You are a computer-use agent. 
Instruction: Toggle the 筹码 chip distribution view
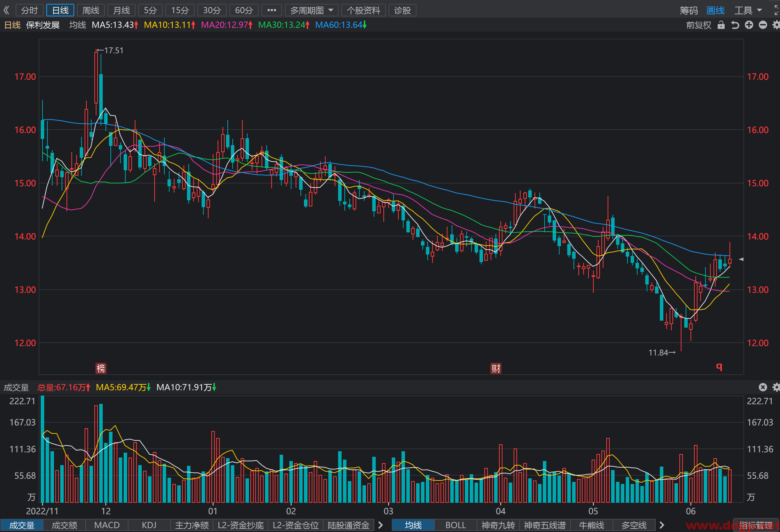[x=689, y=10]
